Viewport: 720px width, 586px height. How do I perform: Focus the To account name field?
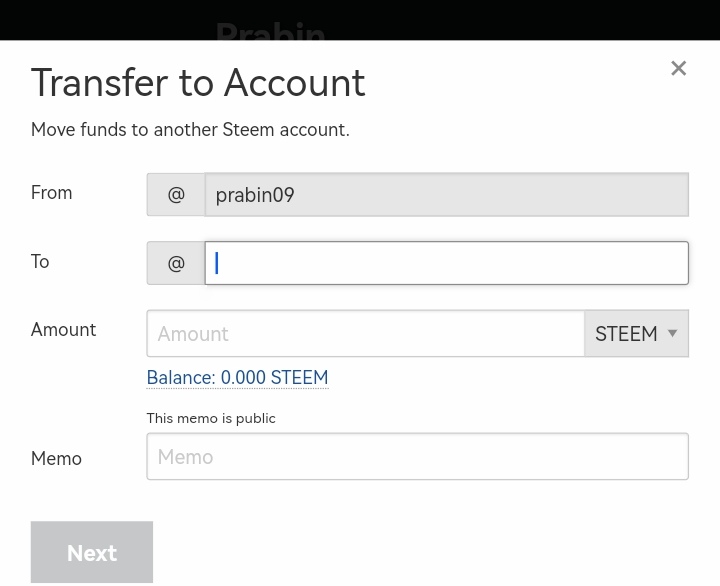tap(446, 263)
